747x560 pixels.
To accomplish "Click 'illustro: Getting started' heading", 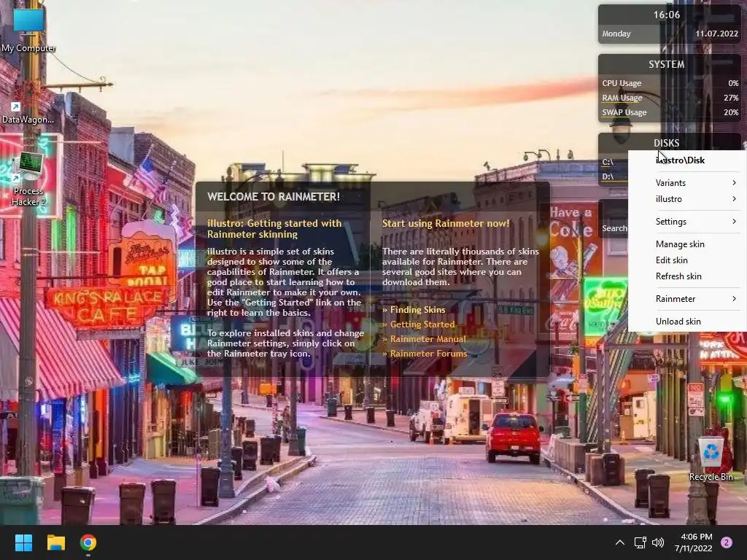I will pos(274,228).
